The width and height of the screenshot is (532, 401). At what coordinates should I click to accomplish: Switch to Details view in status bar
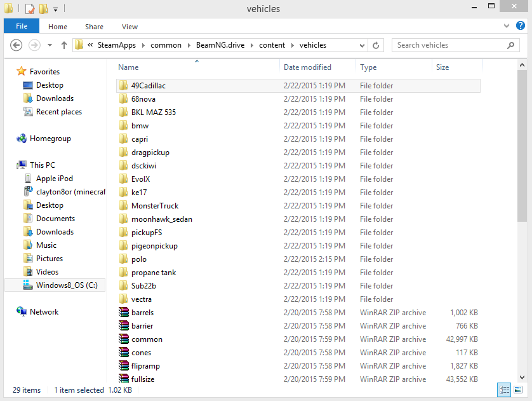click(x=504, y=390)
